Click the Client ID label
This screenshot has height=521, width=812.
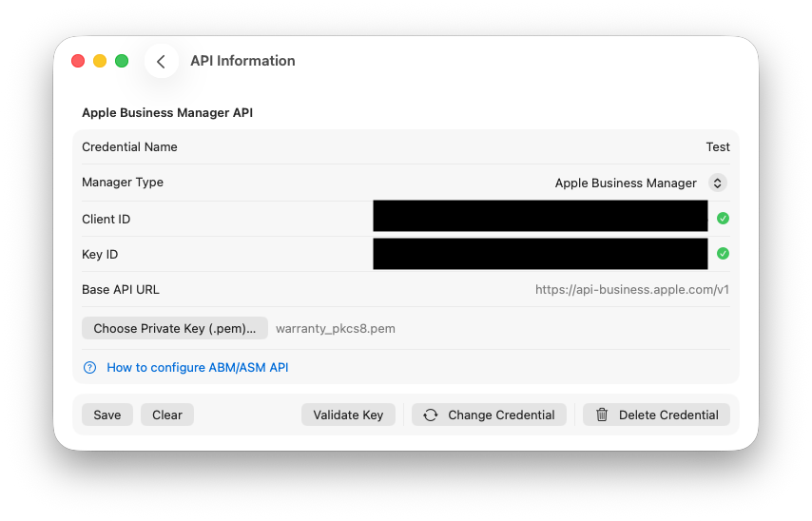tap(106, 219)
